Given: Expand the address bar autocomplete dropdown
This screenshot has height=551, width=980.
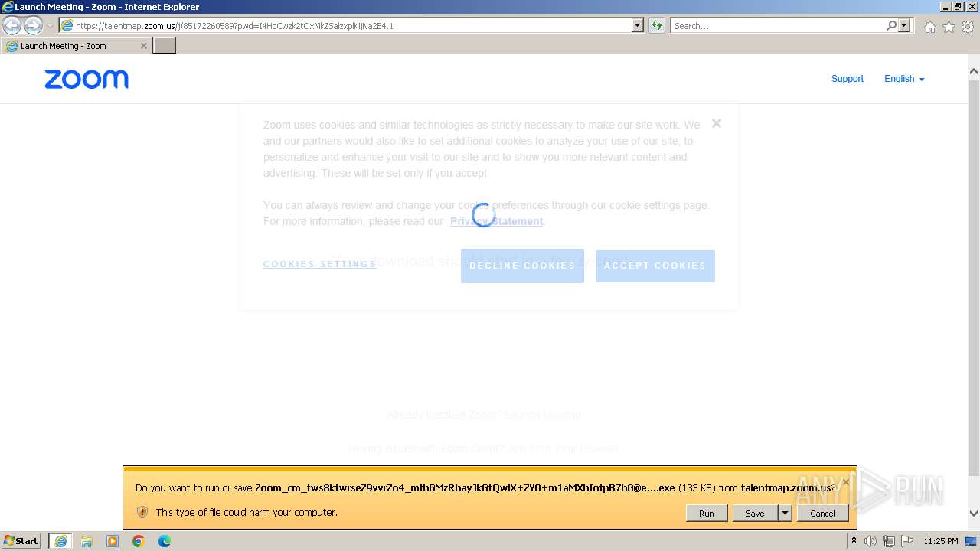Looking at the screenshot, I should [638, 25].
